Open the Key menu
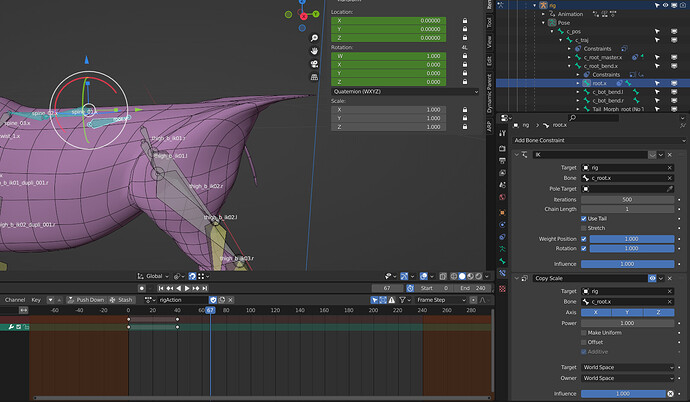Screen dimensions: 690x402 (36, 300)
